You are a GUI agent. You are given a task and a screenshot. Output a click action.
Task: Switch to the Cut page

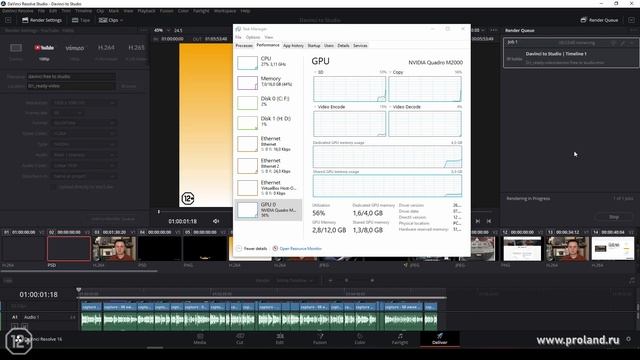[x=240, y=339]
